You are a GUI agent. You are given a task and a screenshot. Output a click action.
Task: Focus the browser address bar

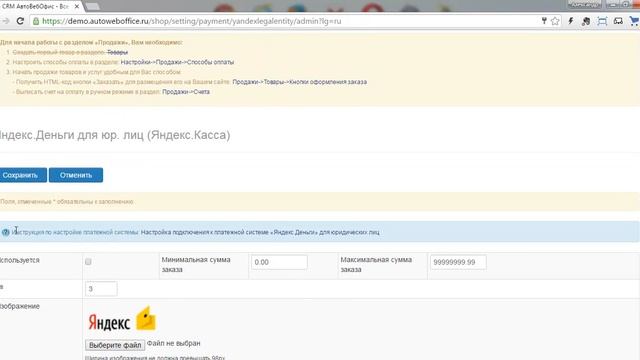(x=286, y=21)
